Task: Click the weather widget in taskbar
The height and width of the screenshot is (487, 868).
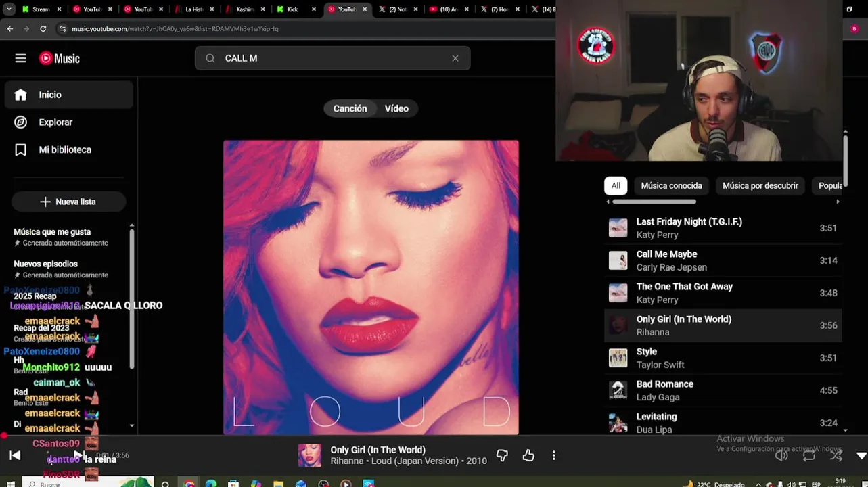Action: pyautogui.click(x=715, y=484)
